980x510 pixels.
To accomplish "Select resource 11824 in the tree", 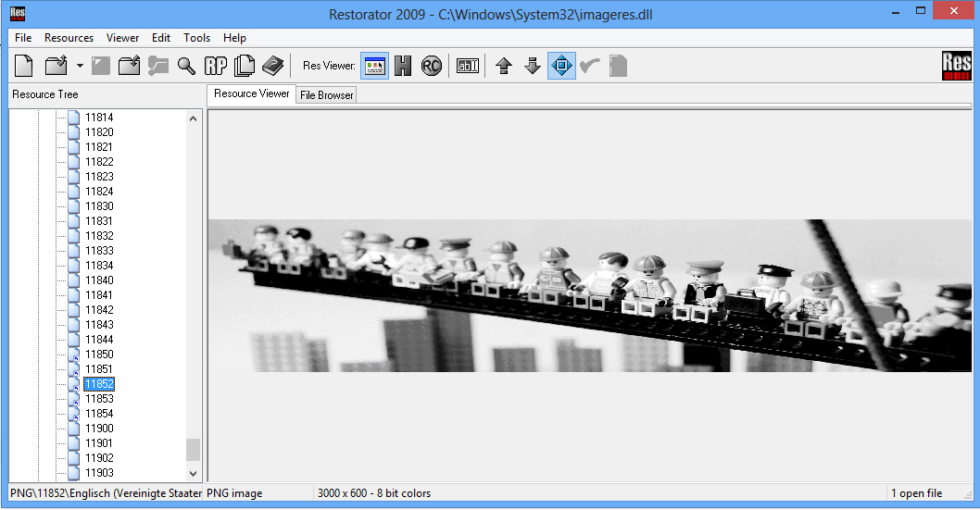I will 99,192.
